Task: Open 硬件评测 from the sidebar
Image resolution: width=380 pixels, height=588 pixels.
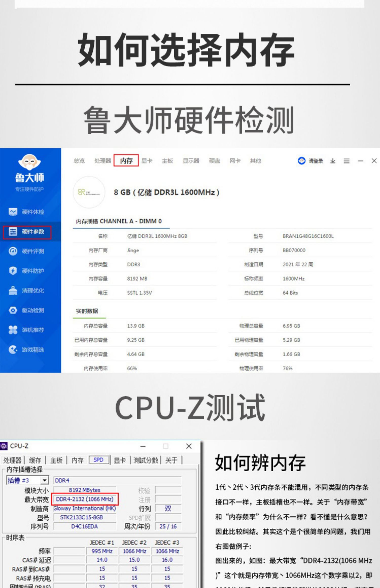Action: coord(27,251)
